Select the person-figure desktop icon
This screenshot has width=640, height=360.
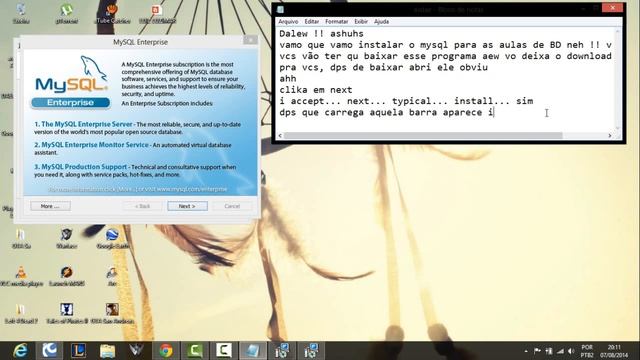click(112, 276)
